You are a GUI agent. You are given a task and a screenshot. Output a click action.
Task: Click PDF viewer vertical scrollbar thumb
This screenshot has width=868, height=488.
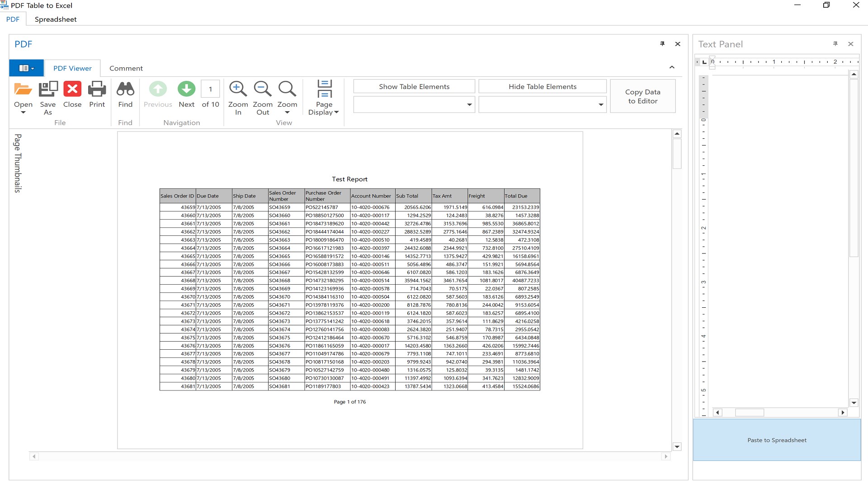[677, 154]
